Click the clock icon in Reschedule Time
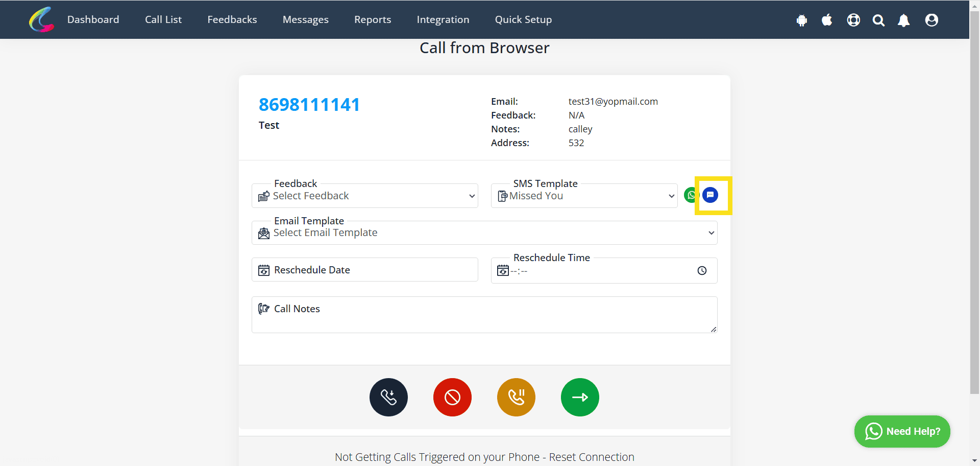The height and width of the screenshot is (466, 980). click(702, 271)
